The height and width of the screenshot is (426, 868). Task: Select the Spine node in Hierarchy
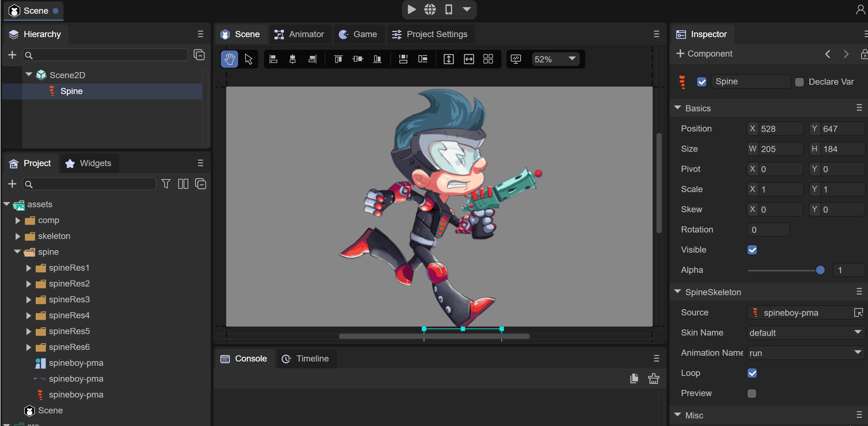click(102, 91)
